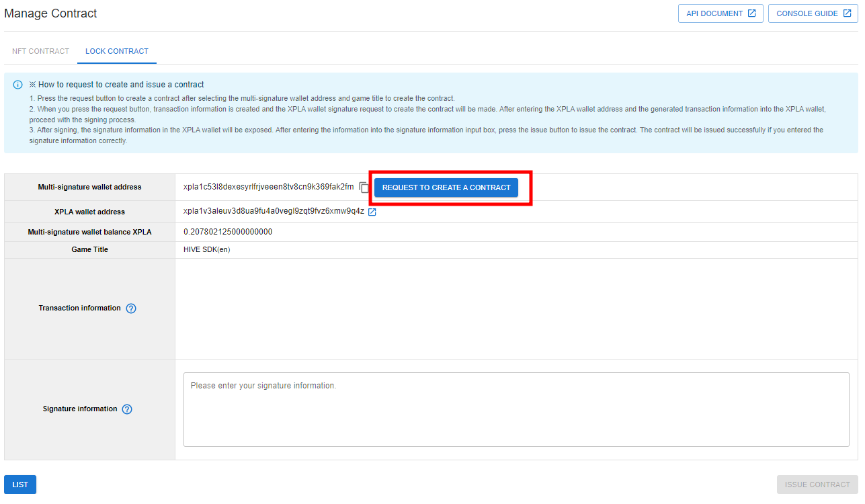The height and width of the screenshot is (504, 865).
Task: Click Transaction information help icon
Action: coord(131,308)
